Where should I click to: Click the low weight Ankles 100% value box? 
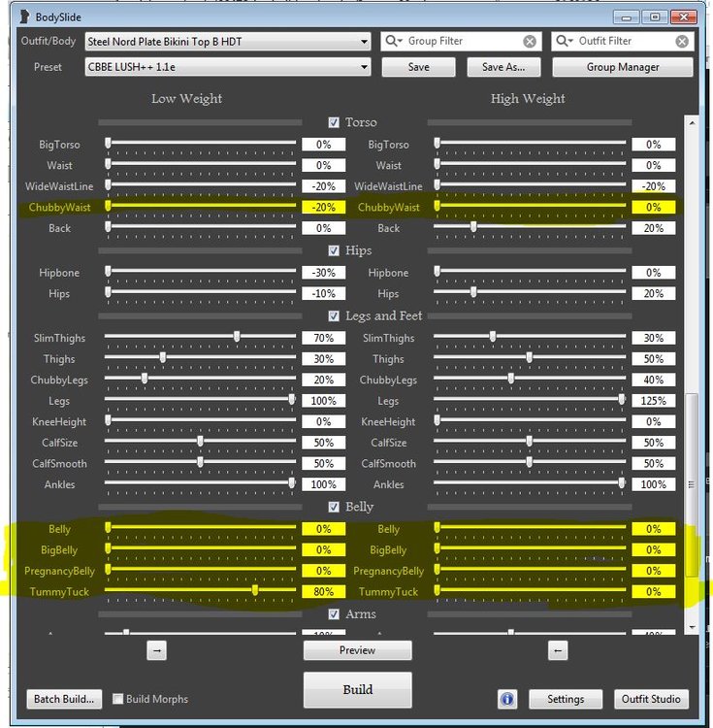[323, 484]
